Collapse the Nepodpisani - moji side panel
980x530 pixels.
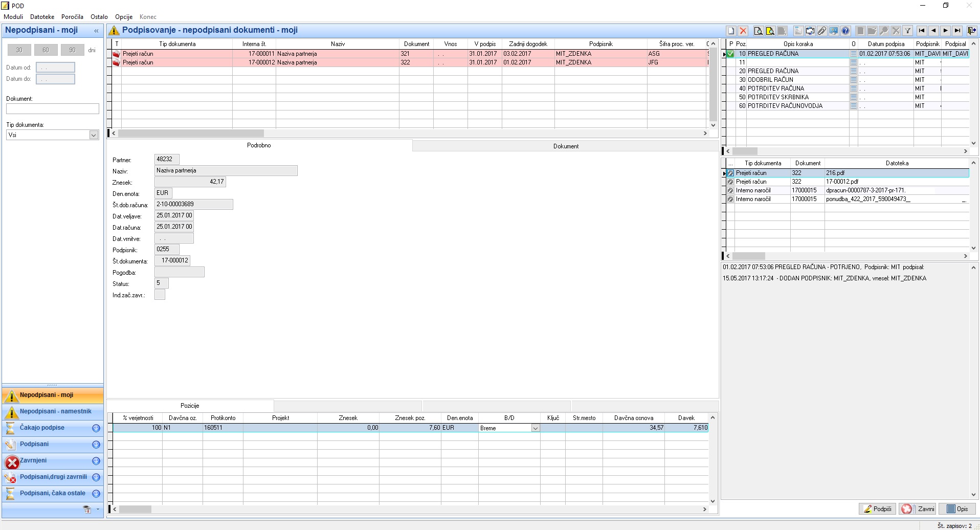point(96,31)
